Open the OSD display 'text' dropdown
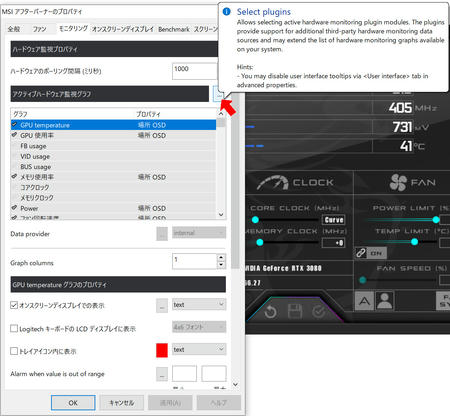This screenshot has width=450, height=416. 199,304
